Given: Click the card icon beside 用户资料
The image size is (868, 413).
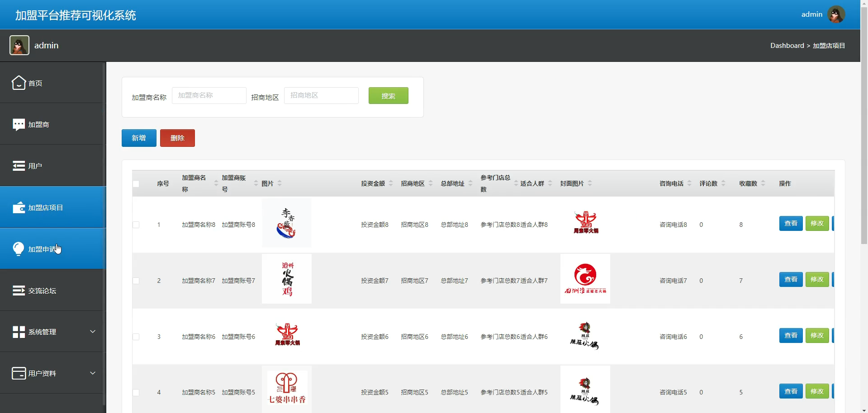Looking at the screenshot, I should (x=19, y=373).
